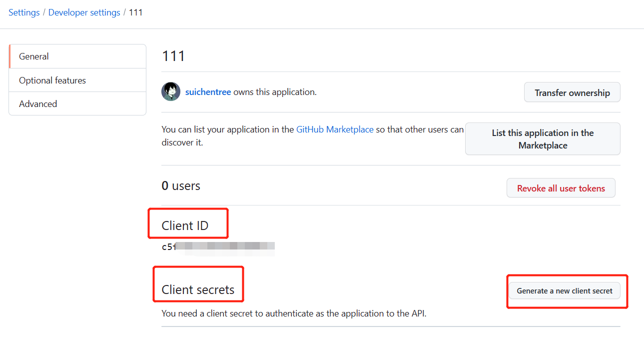Click List this application in the Marketplace
Viewport: 644px width, 350px height.
tap(543, 139)
